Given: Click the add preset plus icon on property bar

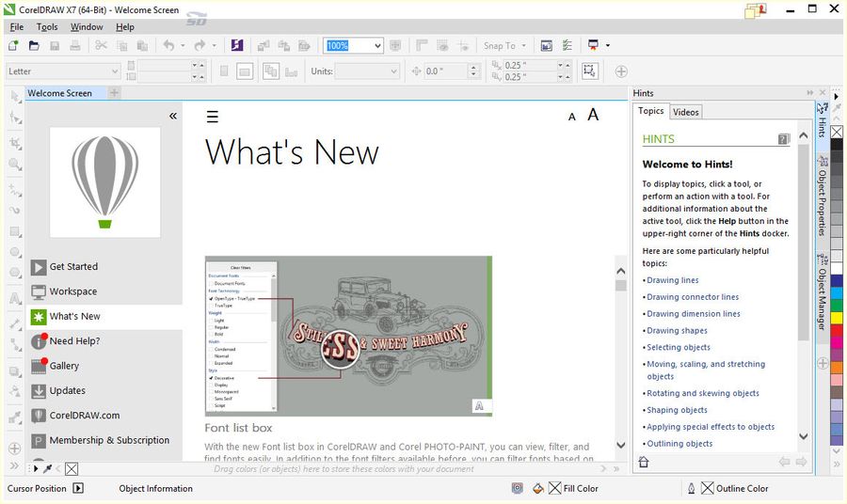Looking at the screenshot, I should coord(621,71).
